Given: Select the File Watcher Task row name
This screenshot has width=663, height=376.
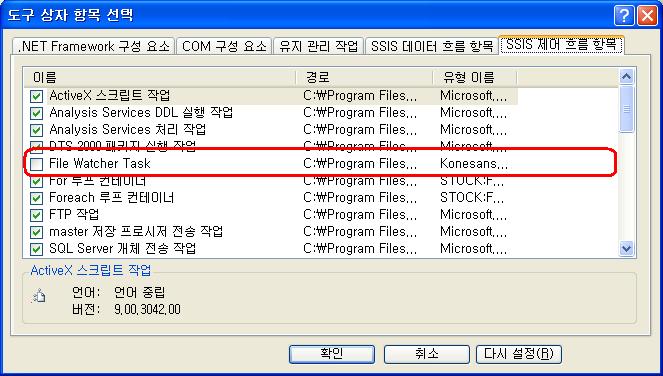Looking at the screenshot, I should coord(100,163).
